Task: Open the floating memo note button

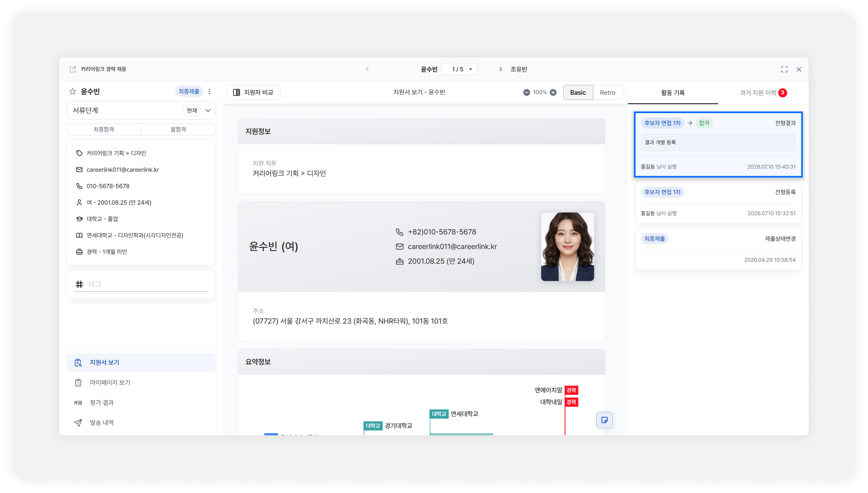Action: coord(604,420)
